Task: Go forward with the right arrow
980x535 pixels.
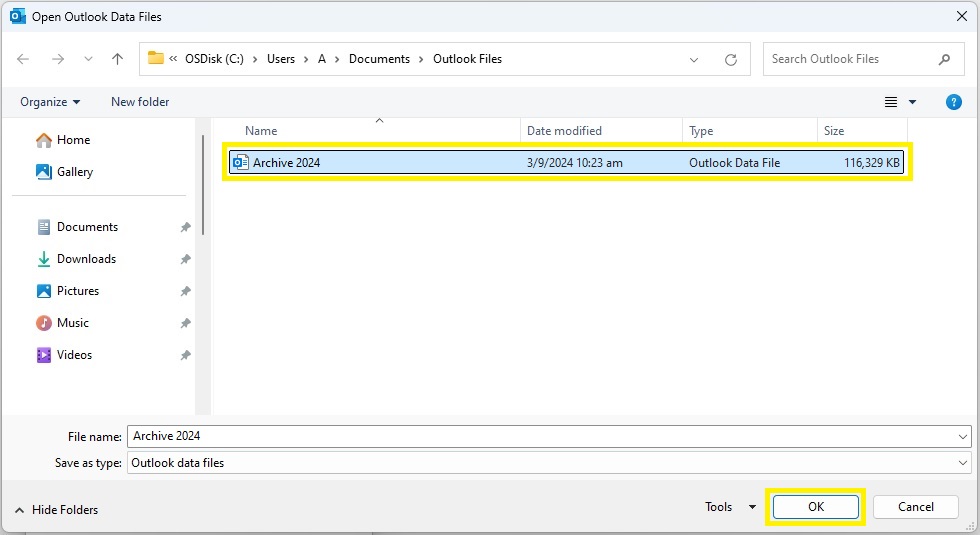Action: pos(58,59)
